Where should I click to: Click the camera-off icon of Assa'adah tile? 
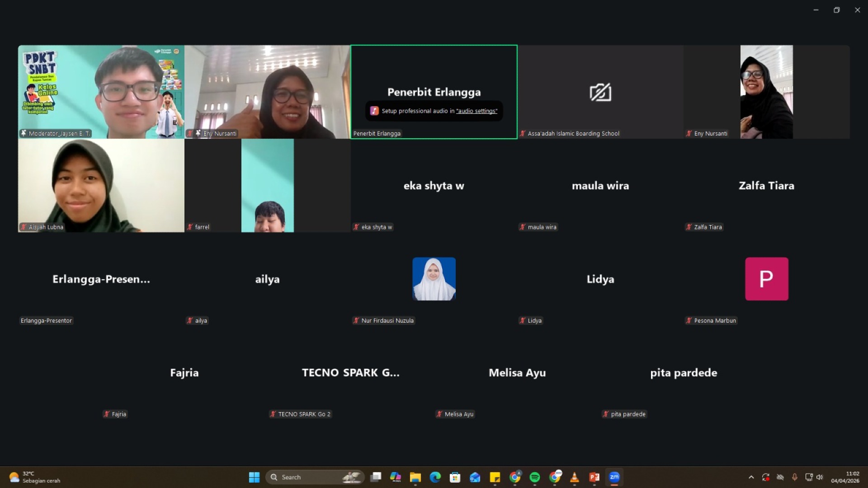coord(600,92)
